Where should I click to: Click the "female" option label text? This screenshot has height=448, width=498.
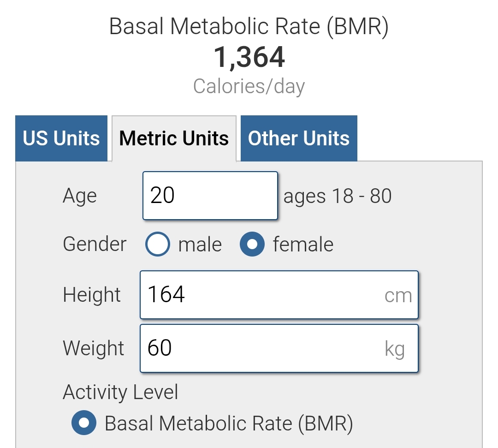pos(303,245)
